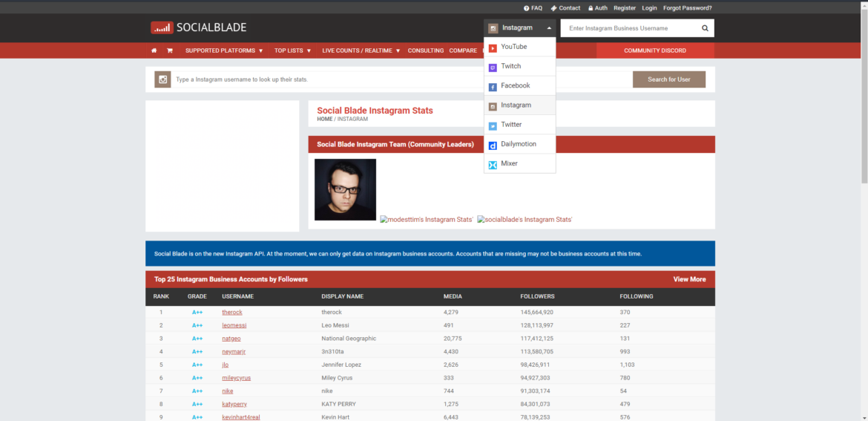Open the Top Lists dropdown
The height and width of the screenshot is (421, 868).
[x=292, y=50]
